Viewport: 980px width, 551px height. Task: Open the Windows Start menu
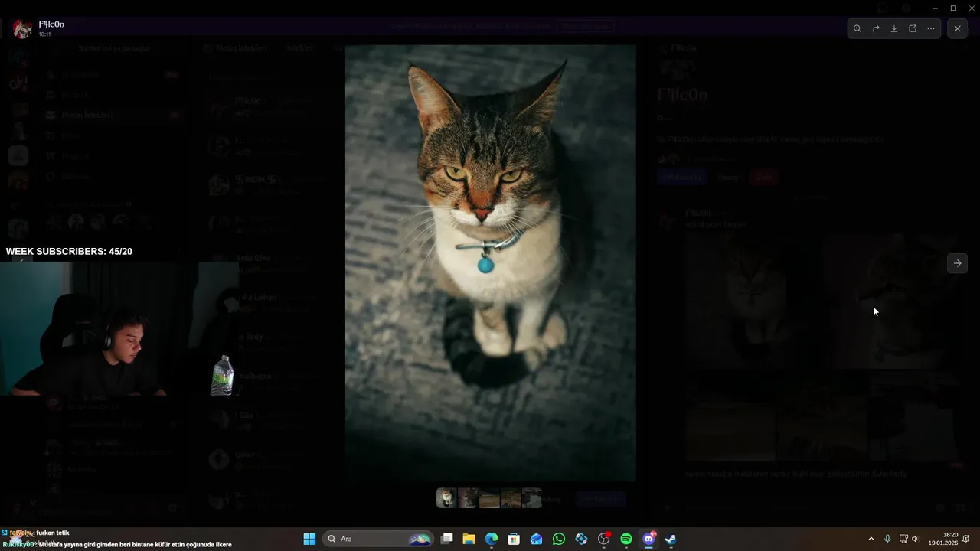pyautogui.click(x=309, y=539)
